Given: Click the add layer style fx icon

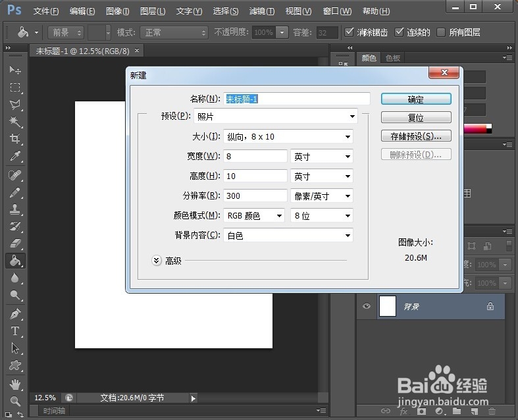Looking at the screenshot, I should [403, 411].
